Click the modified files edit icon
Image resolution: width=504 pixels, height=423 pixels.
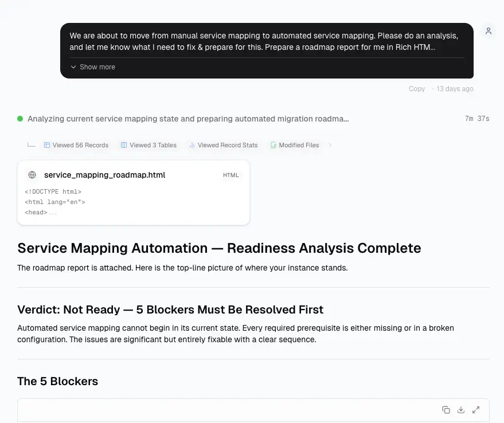[273, 145]
